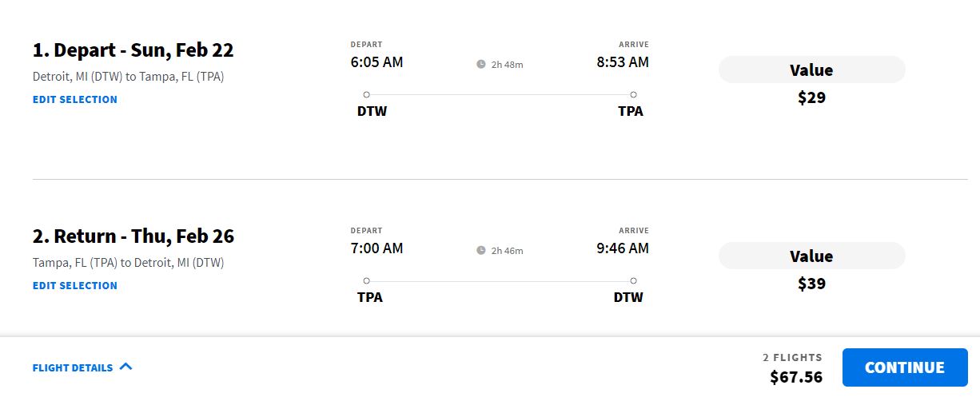
Task: Select the Value fare badge for return flight
Action: [811, 256]
